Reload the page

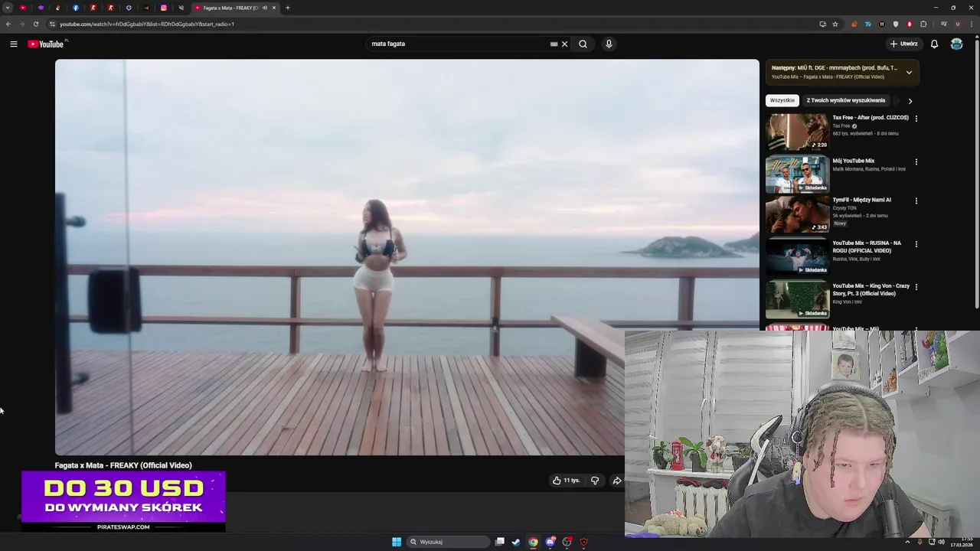click(x=35, y=24)
